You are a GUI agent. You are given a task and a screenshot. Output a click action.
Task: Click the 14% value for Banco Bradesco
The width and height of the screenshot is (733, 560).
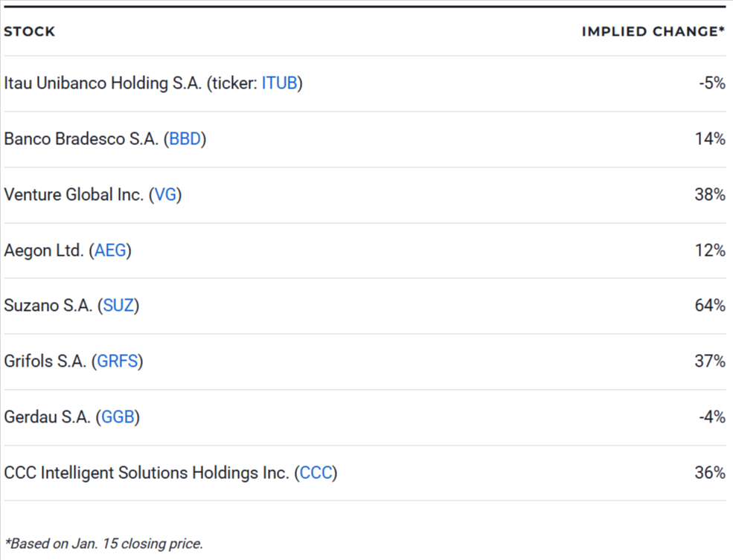[710, 139]
